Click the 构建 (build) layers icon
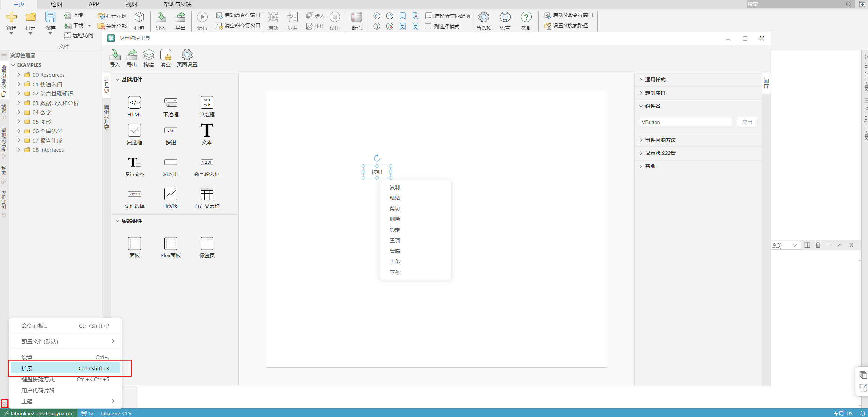This screenshot has height=417, width=868. (149, 55)
